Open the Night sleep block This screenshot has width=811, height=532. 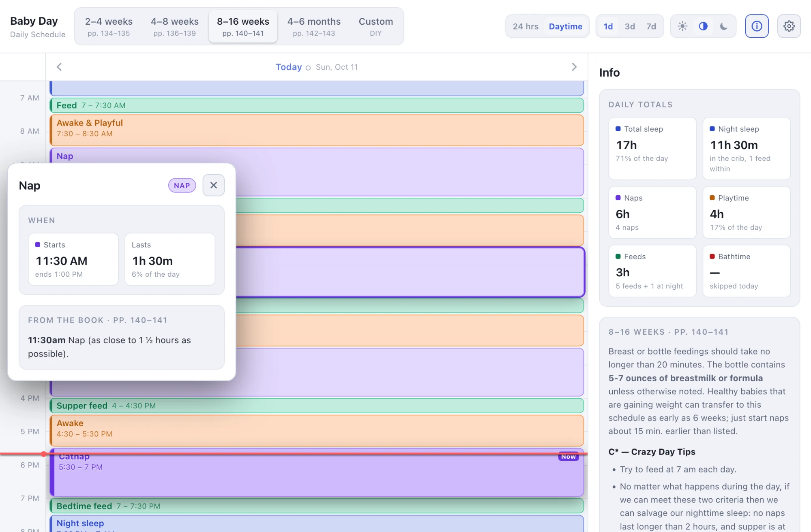[x=317, y=523]
